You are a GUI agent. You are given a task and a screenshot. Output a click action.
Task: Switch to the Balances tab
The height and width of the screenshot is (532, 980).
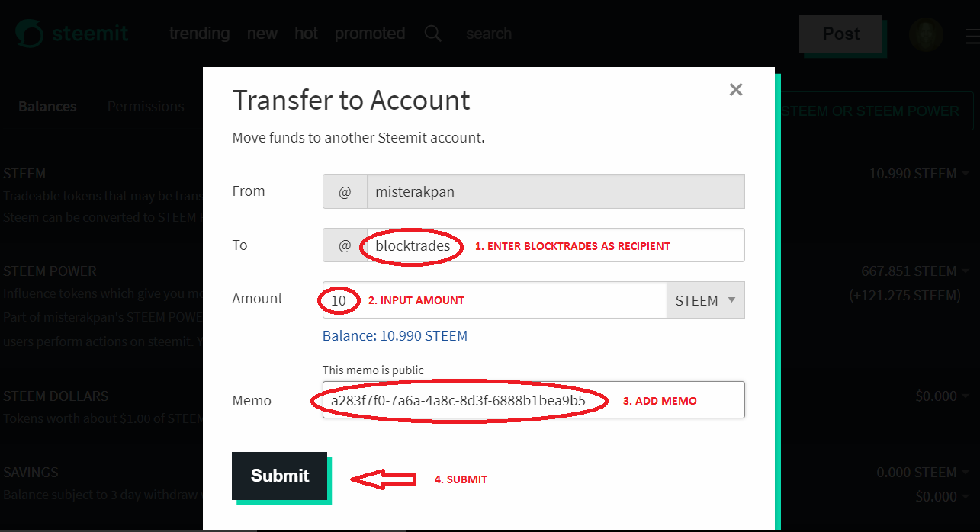47,107
